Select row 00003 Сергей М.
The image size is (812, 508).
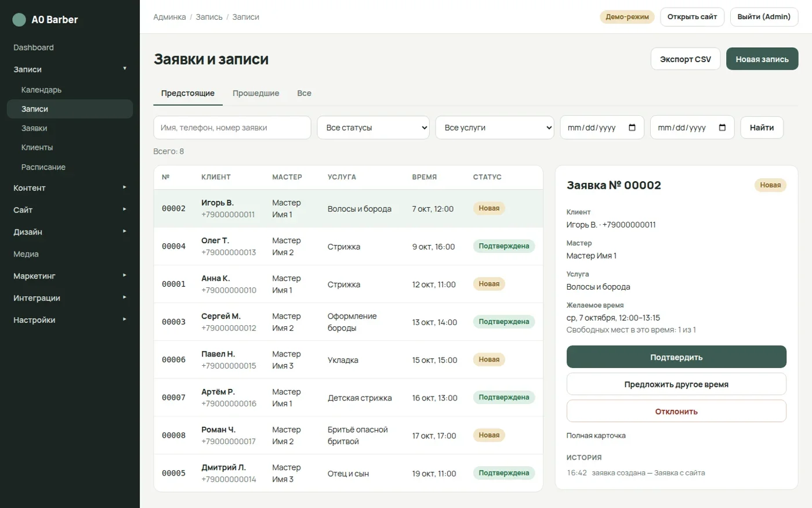point(348,322)
